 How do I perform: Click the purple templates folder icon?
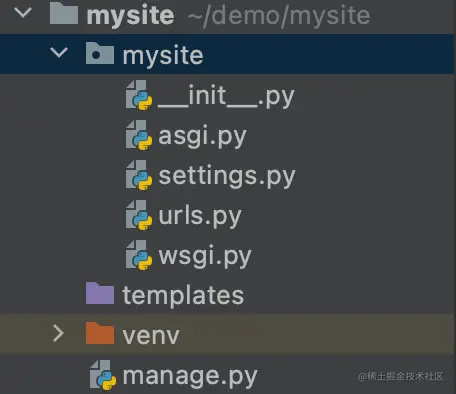click(100, 293)
